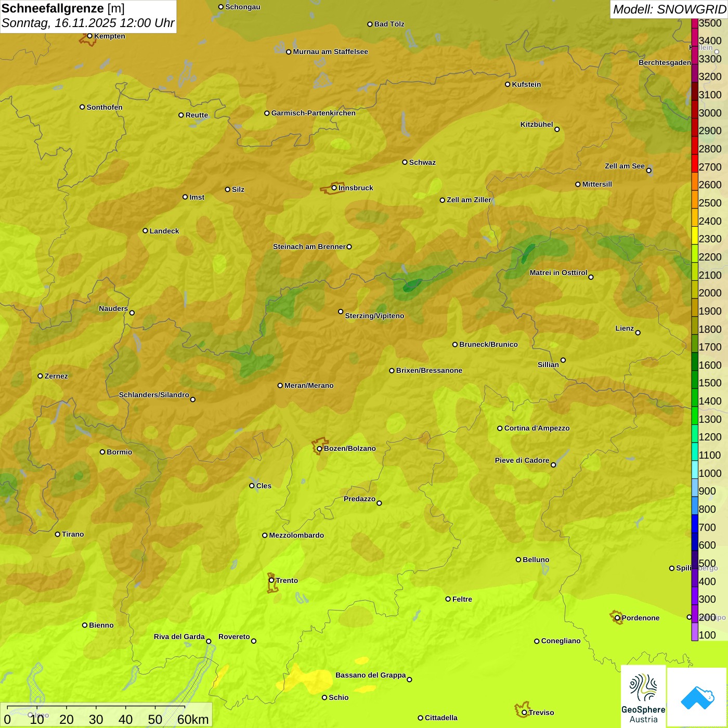Click the 'Meran/Merano' label
The width and height of the screenshot is (728, 728).
pos(309,385)
